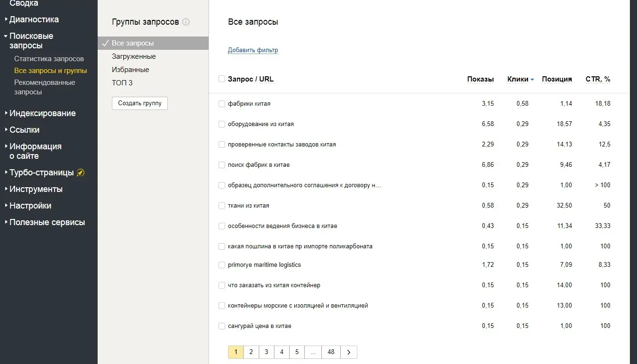This screenshot has width=637, height=364.
Task: Check the box for фабрики китая
Action: point(221,104)
